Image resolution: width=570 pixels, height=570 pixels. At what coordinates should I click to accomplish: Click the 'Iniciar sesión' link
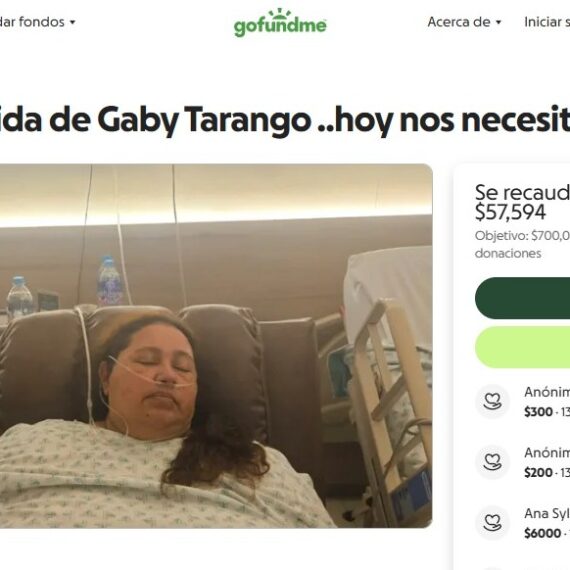pos(547,22)
